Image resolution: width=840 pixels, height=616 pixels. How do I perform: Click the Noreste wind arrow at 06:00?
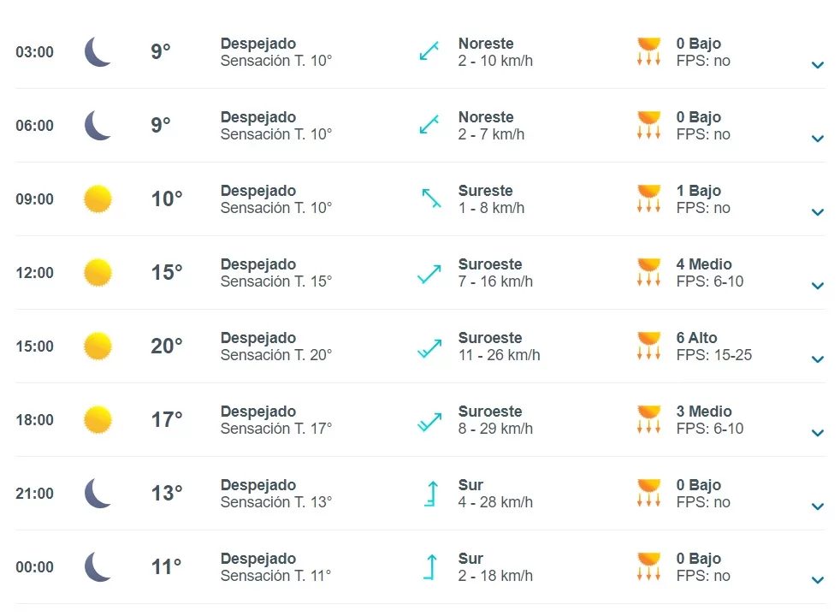pyautogui.click(x=429, y=125)
